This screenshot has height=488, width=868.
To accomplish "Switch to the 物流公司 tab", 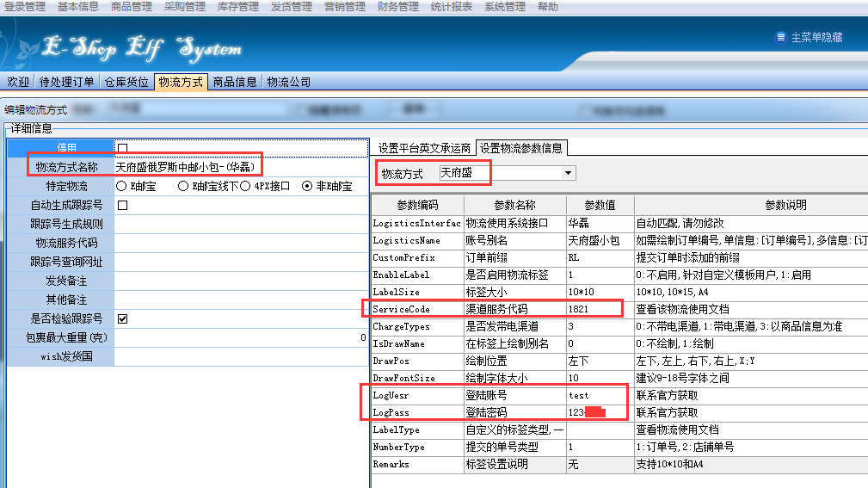I will click(x=288, y=83).
